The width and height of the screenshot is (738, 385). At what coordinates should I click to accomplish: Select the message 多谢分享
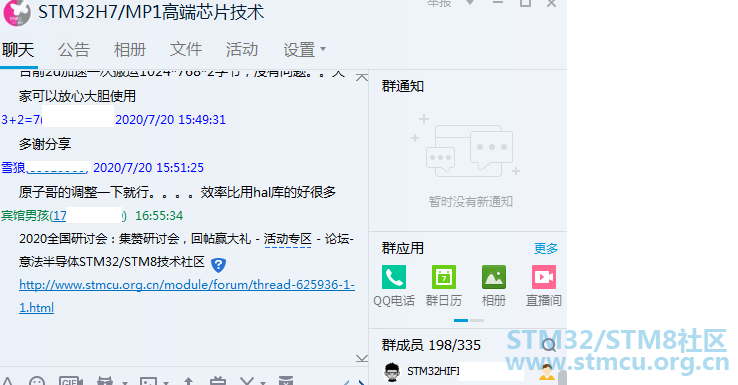point(45,144)
